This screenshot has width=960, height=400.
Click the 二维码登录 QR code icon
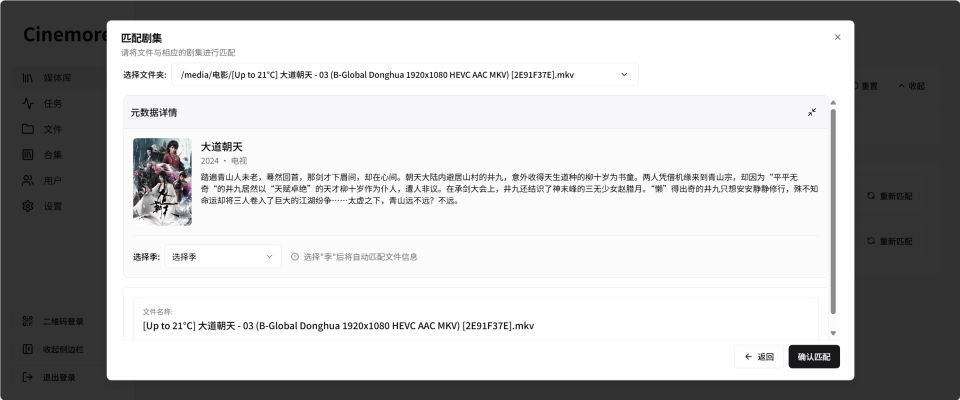click(28, 321)
